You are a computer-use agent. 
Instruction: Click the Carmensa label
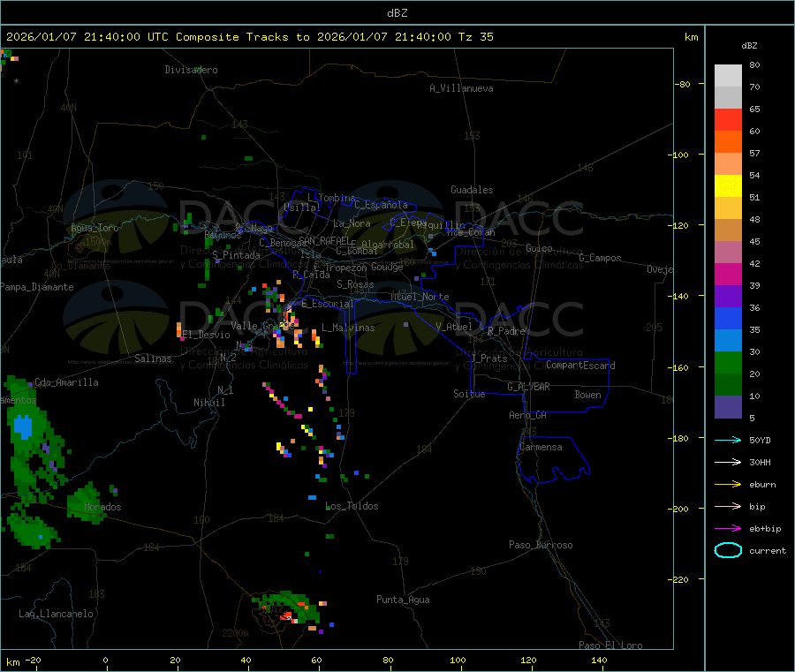coord(541,447)
